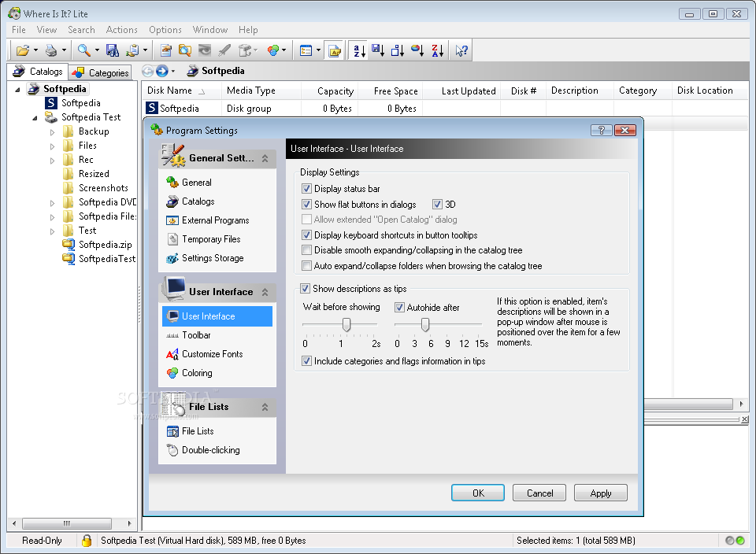
Task: Collapse the User Interface section chevron
Action: tap(265, 292)
